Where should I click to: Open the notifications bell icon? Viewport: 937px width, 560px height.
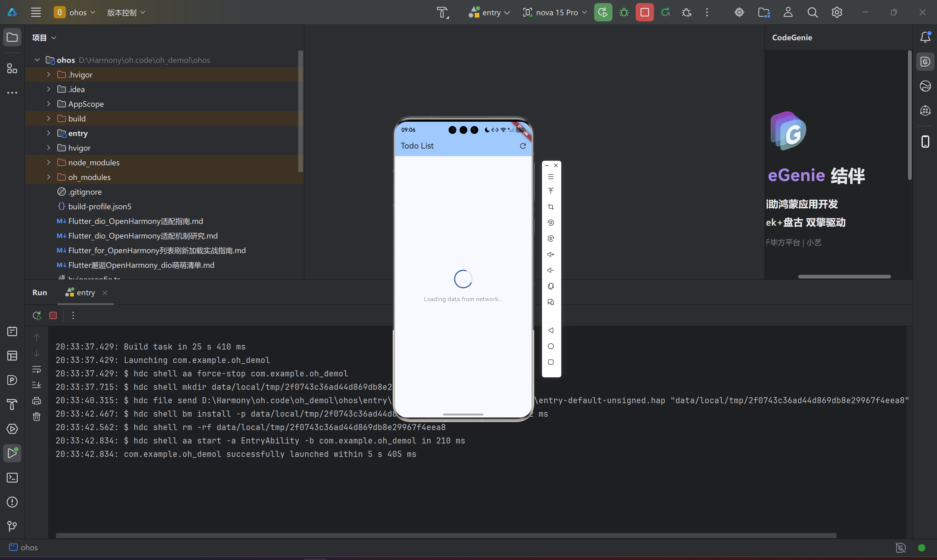click(925, 37)
